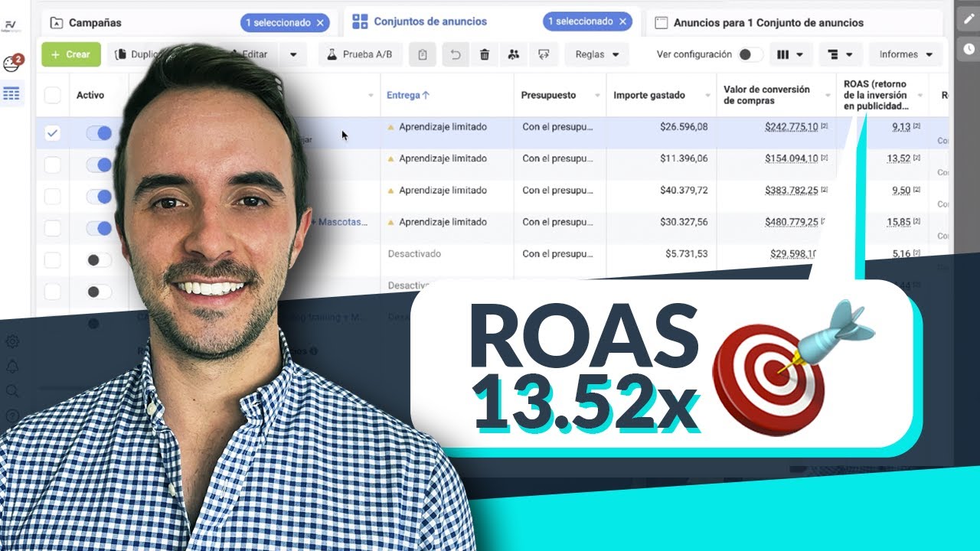Screen dimensions: 980x551
Task: Click the ROAS value 5,16
Action: click(901, 254)
